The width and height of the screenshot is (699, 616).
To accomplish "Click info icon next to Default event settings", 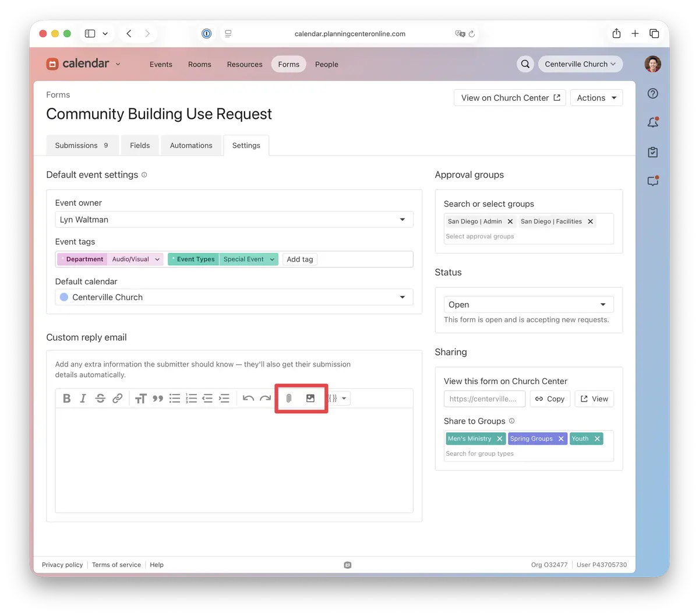I will (144, 175).
